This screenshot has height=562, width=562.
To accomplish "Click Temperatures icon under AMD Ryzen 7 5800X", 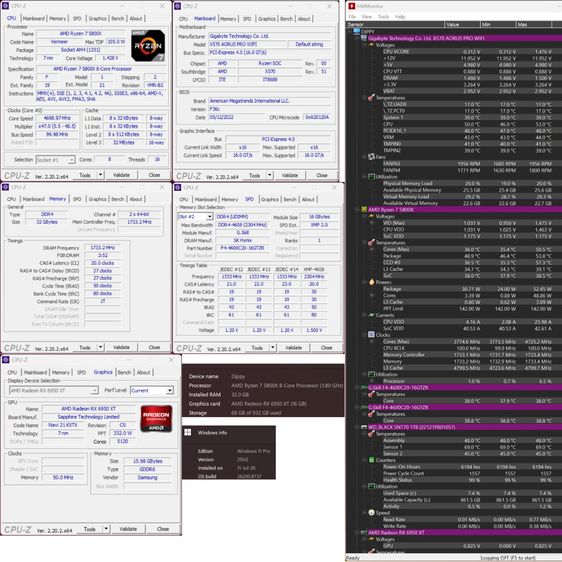I will 371,243.
